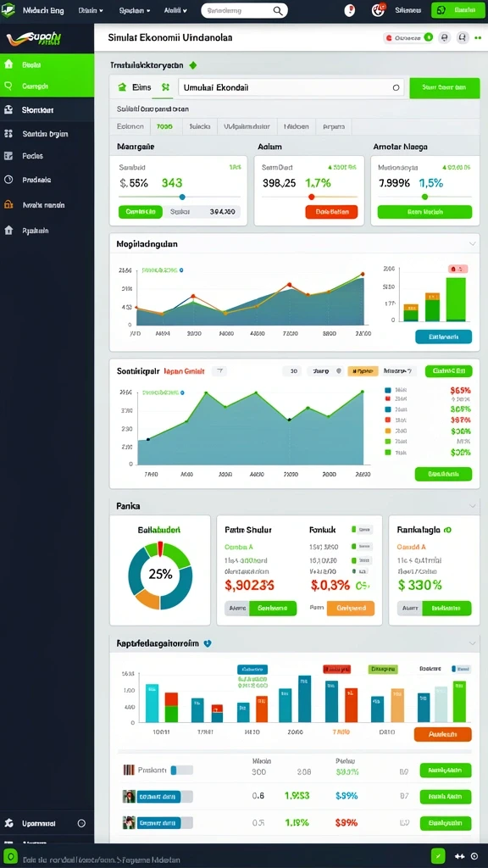This screenshot has width=488, height=868.
Task: Click the home icon in the green sidebar item
Action: pyautogui.click(x=8, y=64)
